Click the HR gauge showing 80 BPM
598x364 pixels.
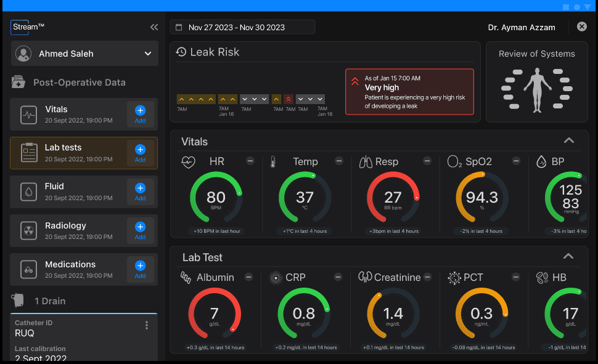coord(216,198)
